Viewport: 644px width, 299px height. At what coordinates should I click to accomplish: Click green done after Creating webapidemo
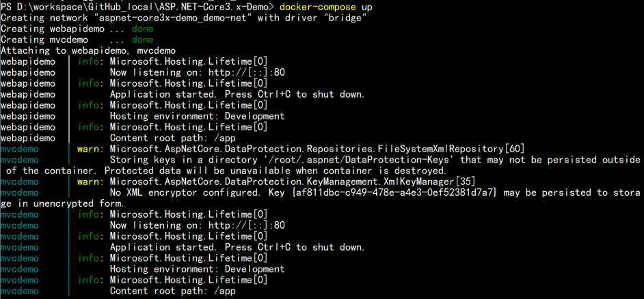point(142,29)
